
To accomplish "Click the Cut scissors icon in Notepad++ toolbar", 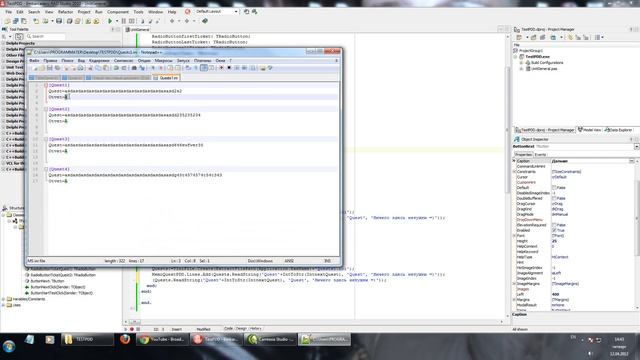I will pos(90,68).
